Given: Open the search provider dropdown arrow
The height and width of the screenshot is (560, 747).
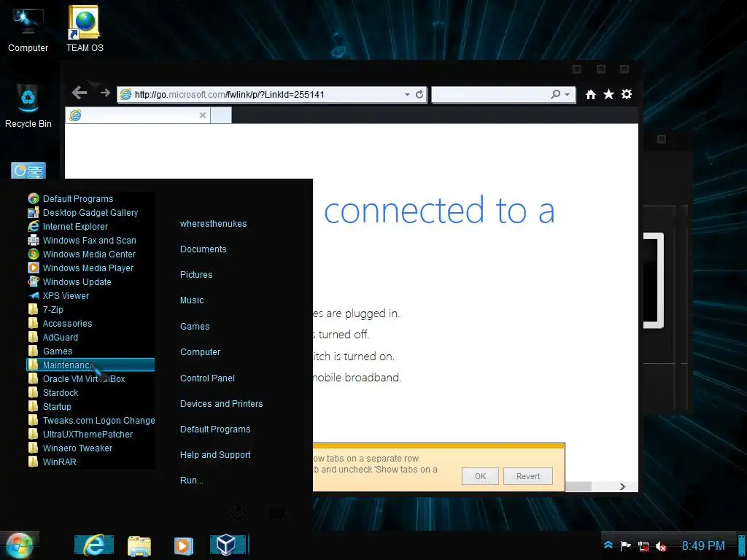Looking at the screenshot, I should pyautogui.click(x=567, y=94).
